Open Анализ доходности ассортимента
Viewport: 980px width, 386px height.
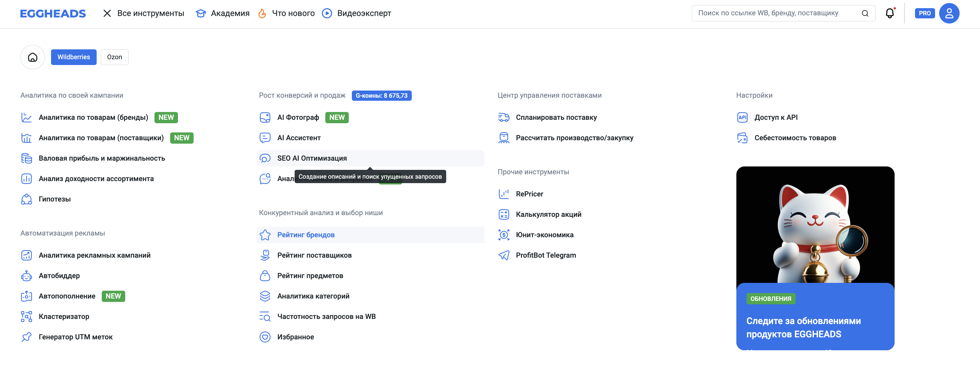click(x=96, y=179)
